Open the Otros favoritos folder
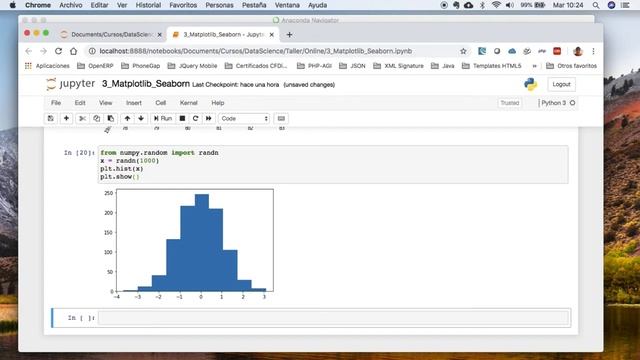The image size is (640, 360). (x=571, y=66)
